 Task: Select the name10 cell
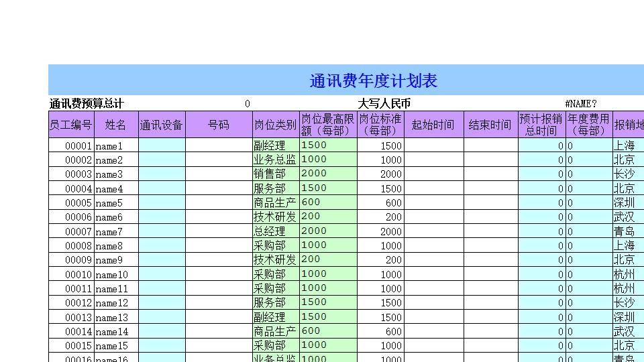116,274
